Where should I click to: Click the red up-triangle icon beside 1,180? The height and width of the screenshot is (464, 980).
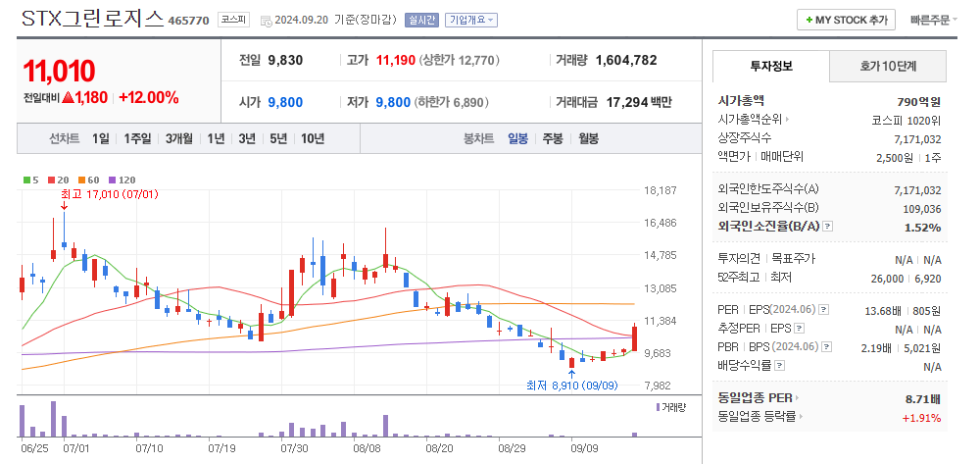tap(69, 97)
